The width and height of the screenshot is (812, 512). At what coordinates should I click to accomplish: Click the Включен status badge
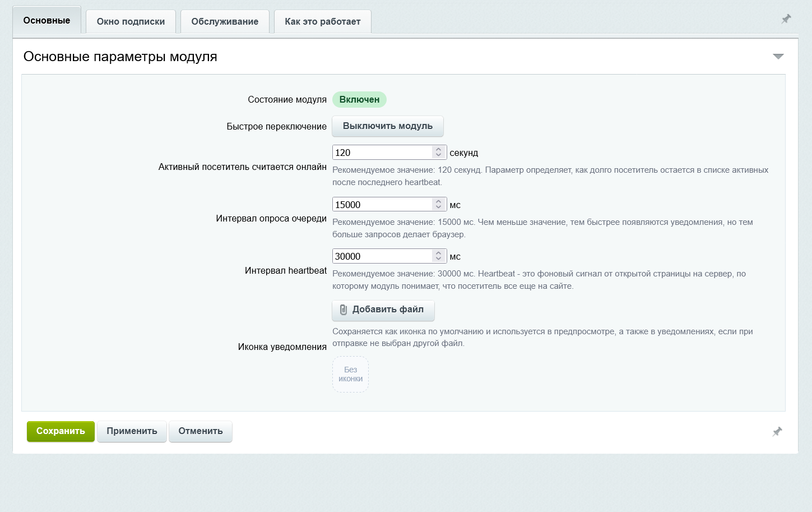359,99
